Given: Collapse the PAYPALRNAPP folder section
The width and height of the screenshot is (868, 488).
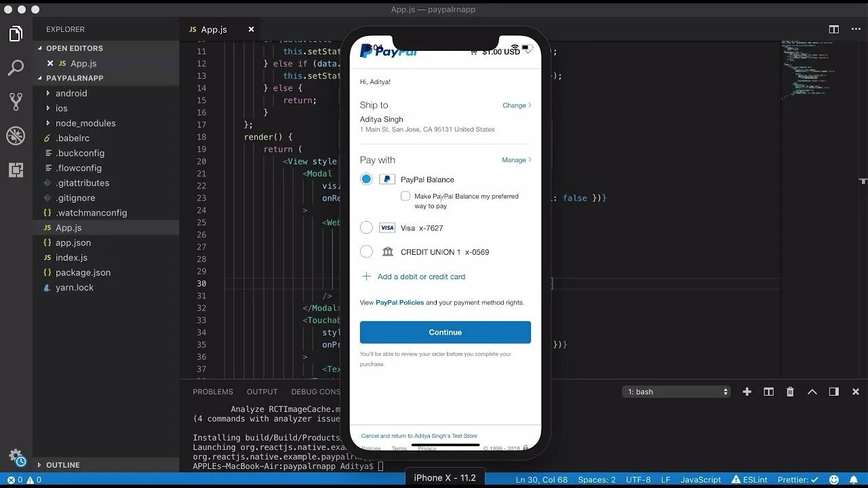Looking at the screenshot, I should coord(75,78).
